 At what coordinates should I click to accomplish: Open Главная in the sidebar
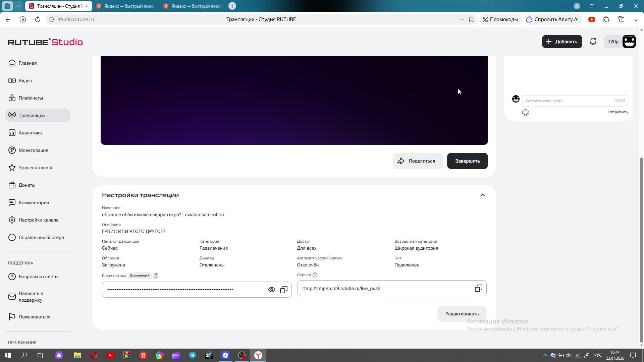tap(38, 63)
